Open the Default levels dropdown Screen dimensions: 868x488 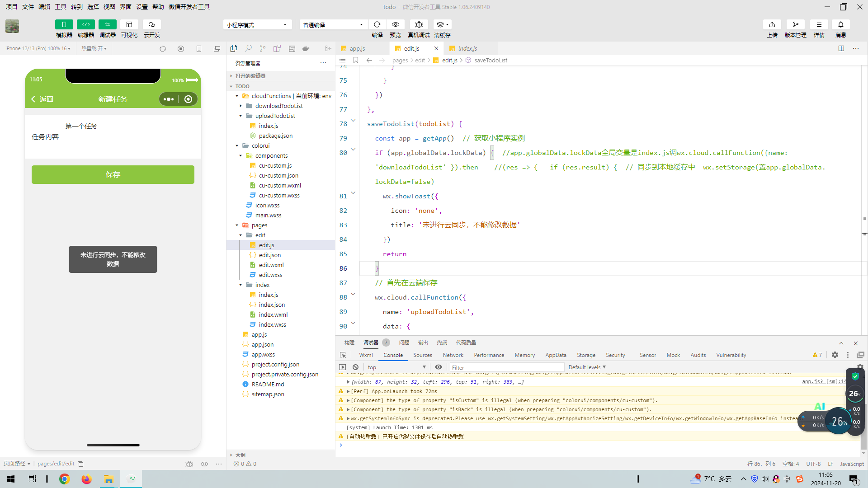pyautogui.click(x=586, y=367)
